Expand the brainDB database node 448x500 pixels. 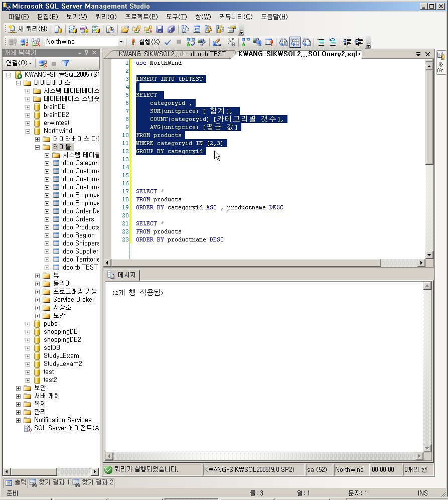tap(28, 107)
